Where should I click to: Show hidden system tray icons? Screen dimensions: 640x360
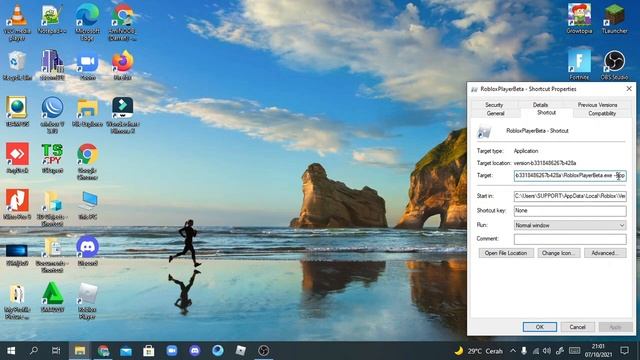[x=513, y=351]
